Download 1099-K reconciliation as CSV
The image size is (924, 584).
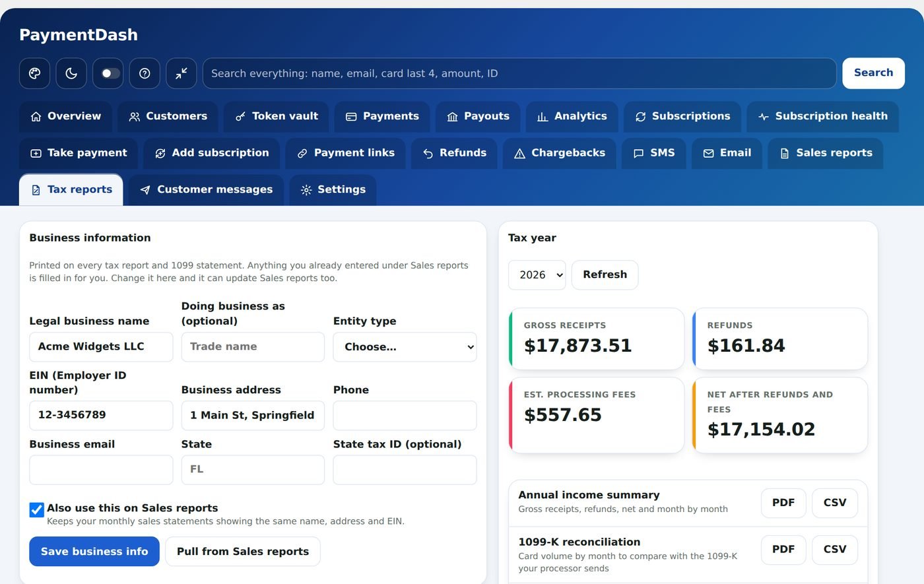(x=835, y=550)
